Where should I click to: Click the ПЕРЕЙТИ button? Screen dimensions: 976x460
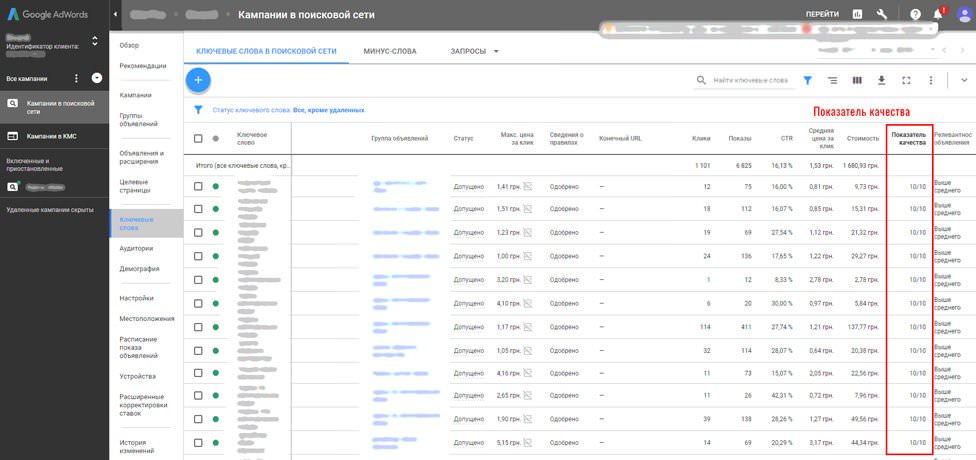coord(822,14)
